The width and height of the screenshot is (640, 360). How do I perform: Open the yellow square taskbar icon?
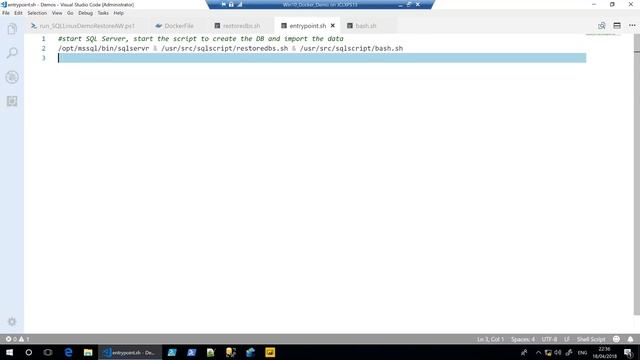[270, 352]
